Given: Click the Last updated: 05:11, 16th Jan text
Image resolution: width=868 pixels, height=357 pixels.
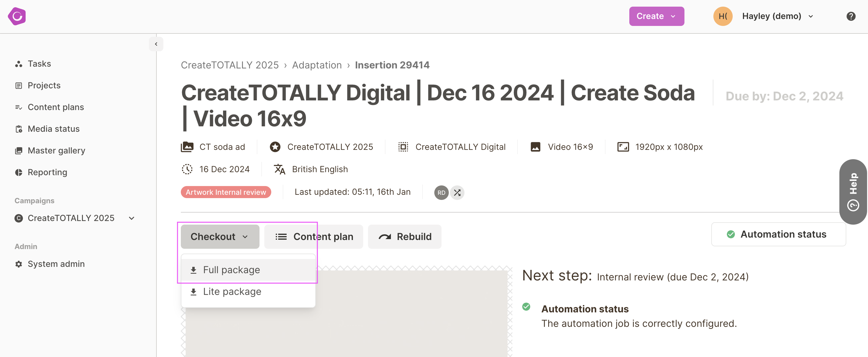Looking at the screenshot, I should [x=352, y=192].
